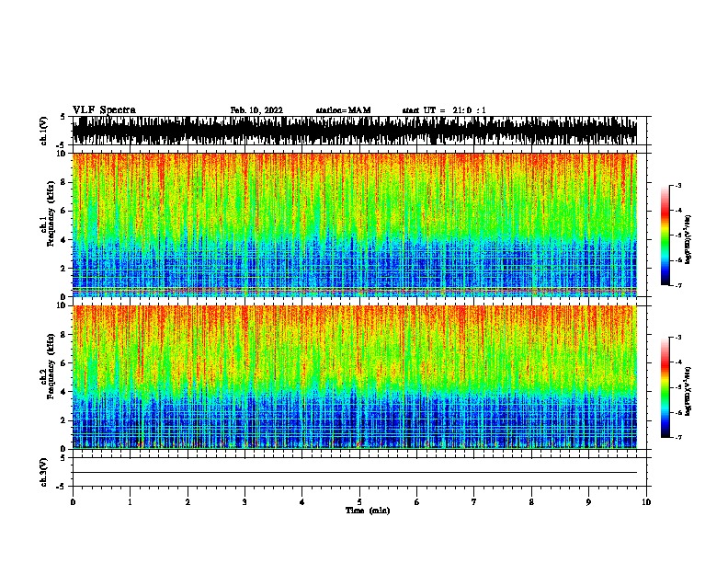Screen dimensions: 728x563
Task: Click the '8' kHz tick on ch.1 axis
Action: click(x=64, y=182)
